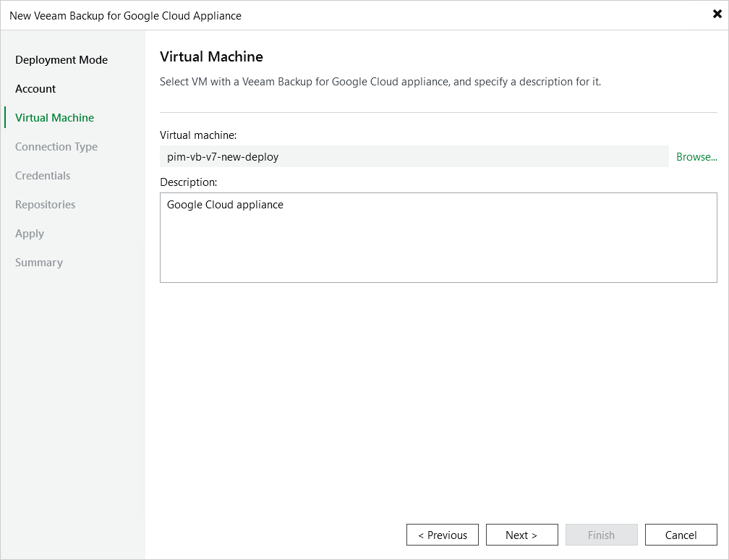This screenshot has width=729, height=560.
Task: Click the 'Virtual machine:' label
Action: click(198, 135)
